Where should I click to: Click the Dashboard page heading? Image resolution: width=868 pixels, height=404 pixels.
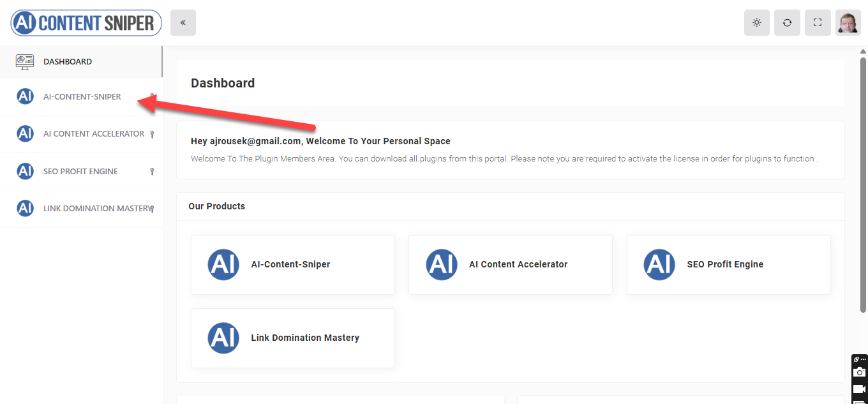[x=223, y=83]
